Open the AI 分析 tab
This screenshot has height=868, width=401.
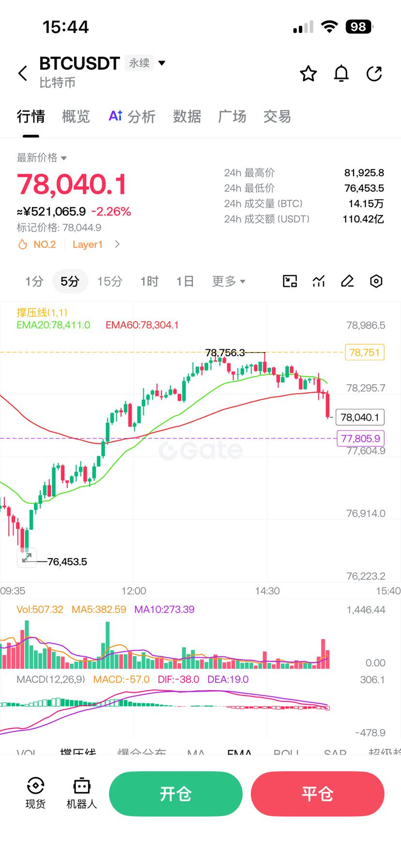click(132, 116)
